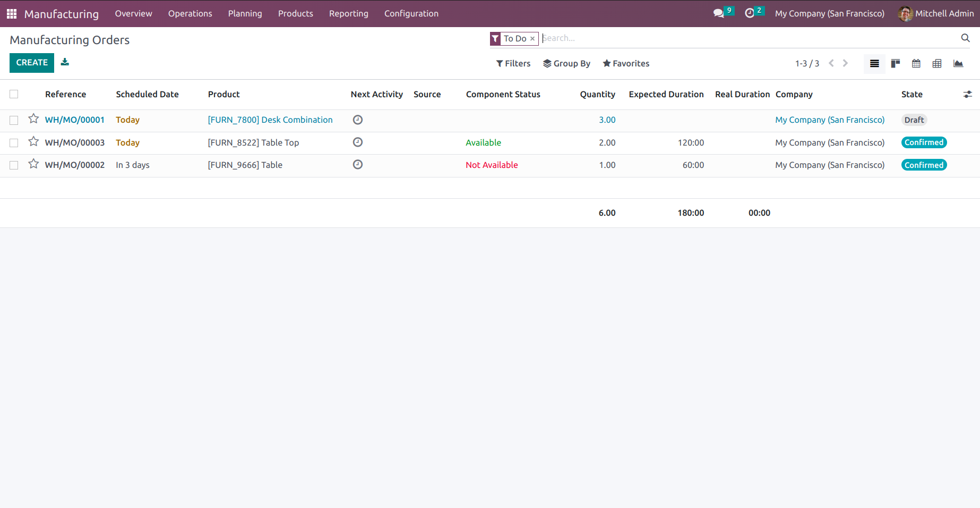
Task: Sort by State column header
Action: pyautogui.click(x=912, y=95)
